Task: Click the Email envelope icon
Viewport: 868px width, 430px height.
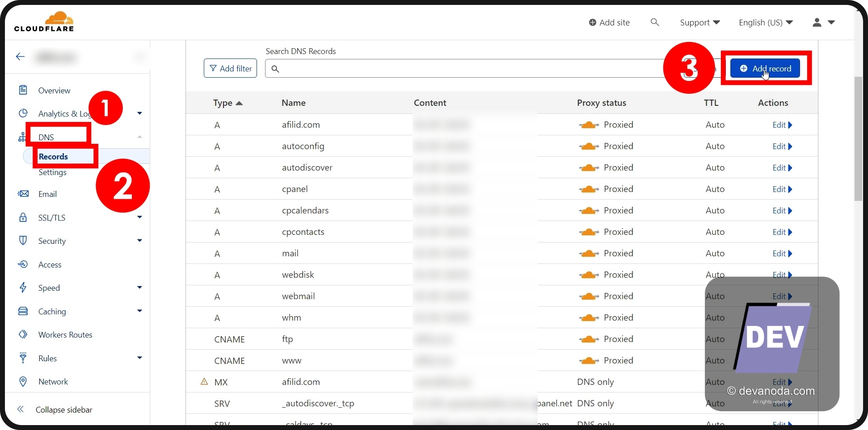Action: [x=23, y=194]
